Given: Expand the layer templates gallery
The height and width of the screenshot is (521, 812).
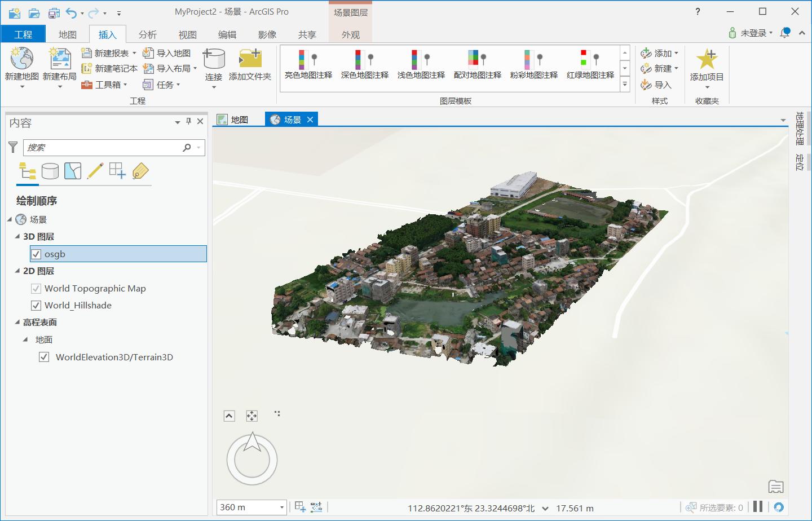Looking at the screenshot, I should coord(625,85).
